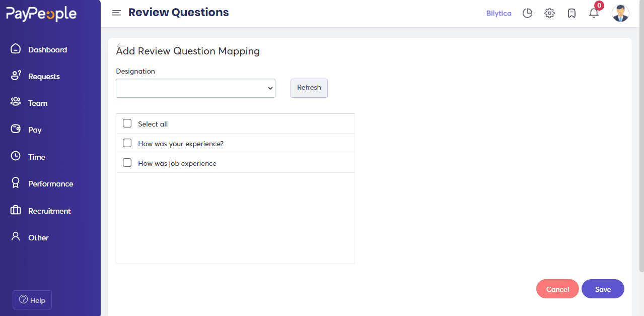Click the page vertical scrollbar
Screen dimensions: 644x316
641,136
